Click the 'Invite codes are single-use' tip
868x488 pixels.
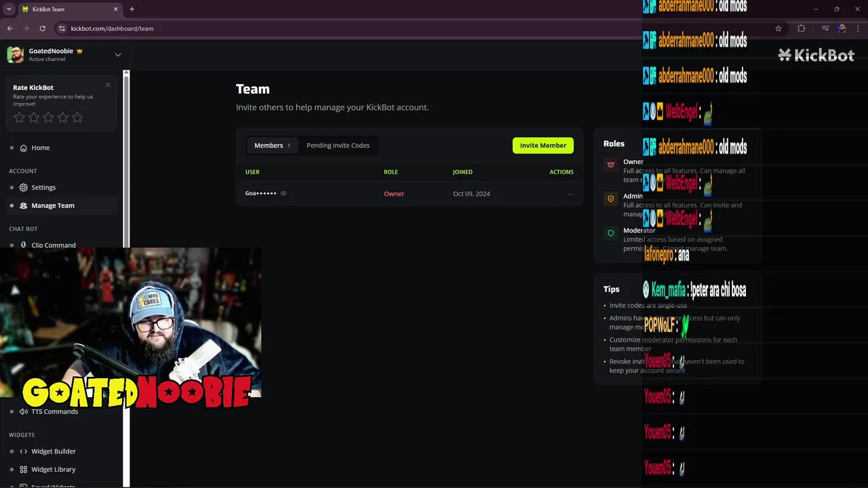[x=648, y=306]
